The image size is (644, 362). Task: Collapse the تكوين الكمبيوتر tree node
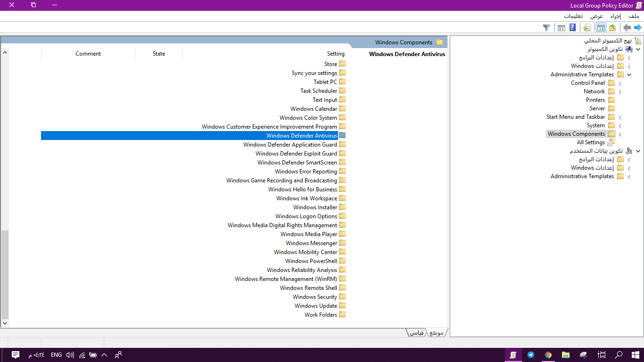[x=638, y=49]
